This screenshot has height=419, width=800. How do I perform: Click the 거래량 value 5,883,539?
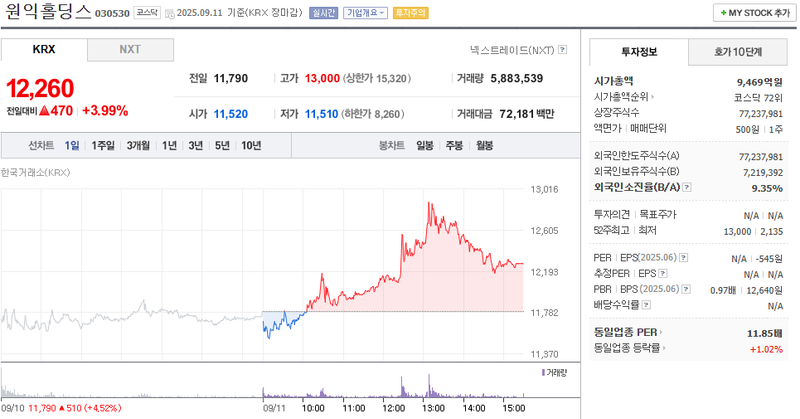[x=517, y=79]
